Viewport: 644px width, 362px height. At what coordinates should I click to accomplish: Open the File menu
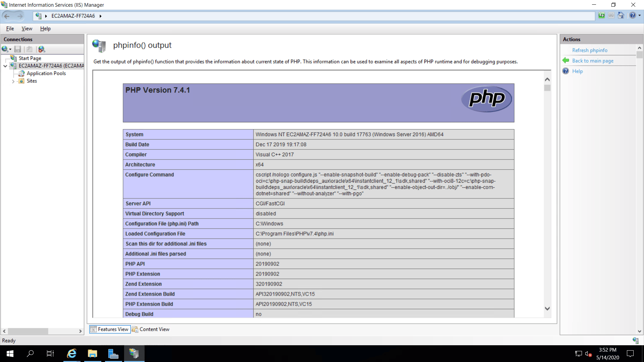tap(10, 29)
